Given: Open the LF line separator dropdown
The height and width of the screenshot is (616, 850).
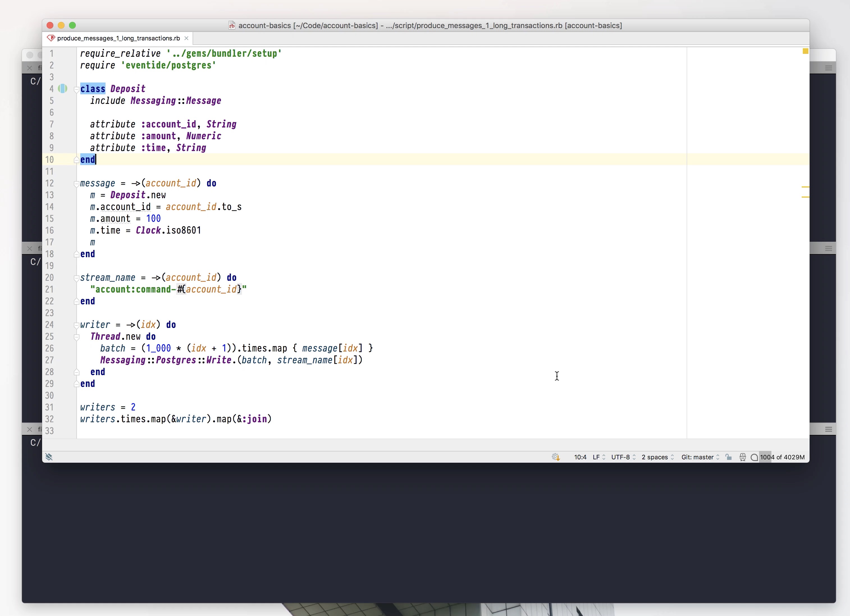Looking at the screenshot, I should pos(599,457).
